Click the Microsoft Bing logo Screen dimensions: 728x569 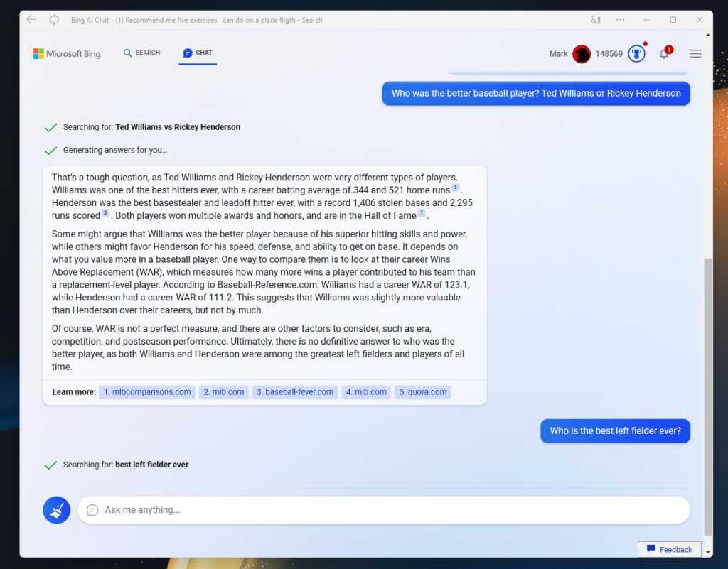pyautogui.click(x=67, y=53)
